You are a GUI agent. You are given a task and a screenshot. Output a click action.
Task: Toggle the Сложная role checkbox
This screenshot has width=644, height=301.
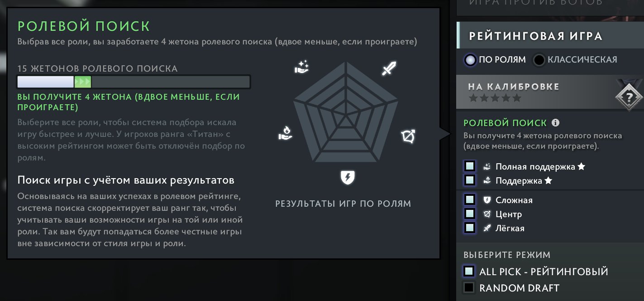(470, 199)
